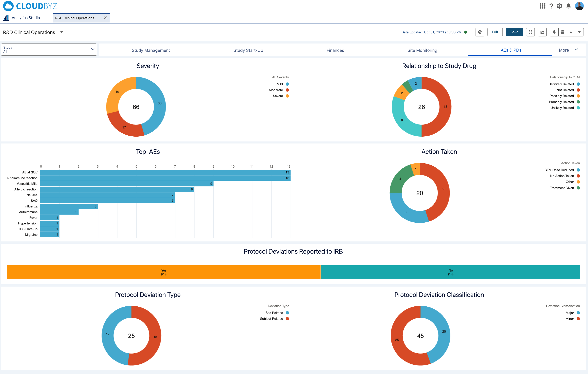The width and height of the screenshot is (588, 374).
Task: Toggle Site Related legend entry
Action: pyautogui.click(x=277, y=313)
